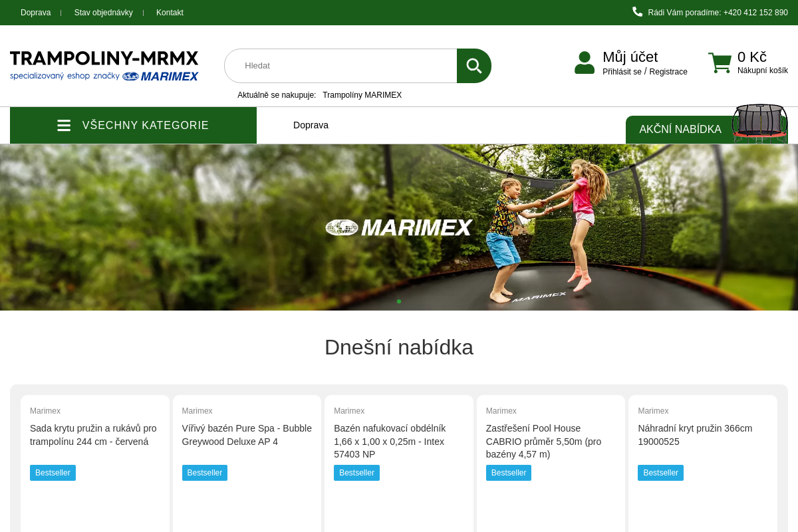Click the hamburger menu icon
Image resolution: width=798 pixels, height=532 pixels.
(x=64, y=125)
